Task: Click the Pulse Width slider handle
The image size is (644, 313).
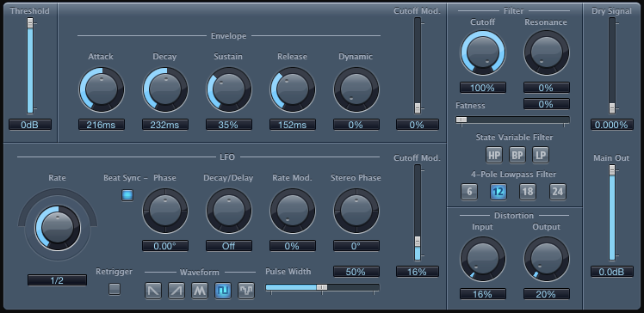Action: pos(322,287)
